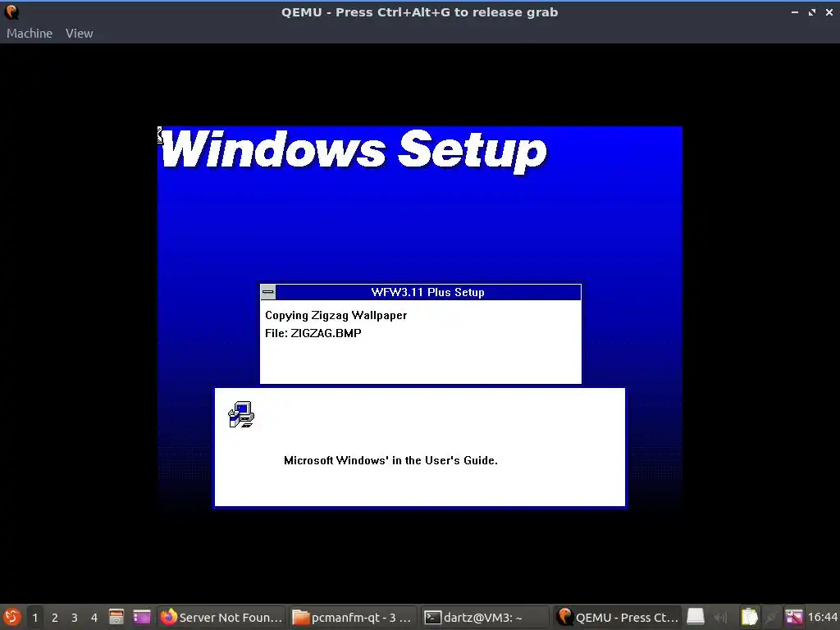Screen dimensions: 840x630
Task: Click the Setup computer icon in info panel
Action: click(x=241, y=414)
